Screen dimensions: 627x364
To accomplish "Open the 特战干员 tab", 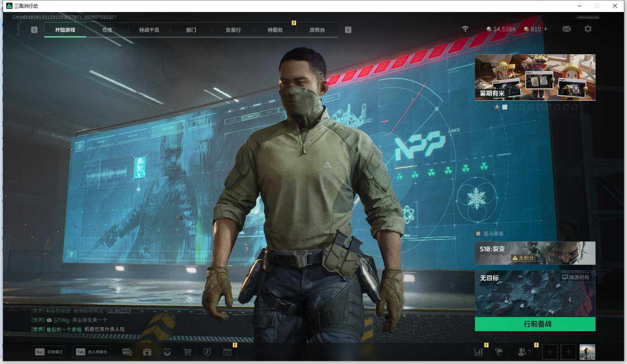I will tap(149, 30).
